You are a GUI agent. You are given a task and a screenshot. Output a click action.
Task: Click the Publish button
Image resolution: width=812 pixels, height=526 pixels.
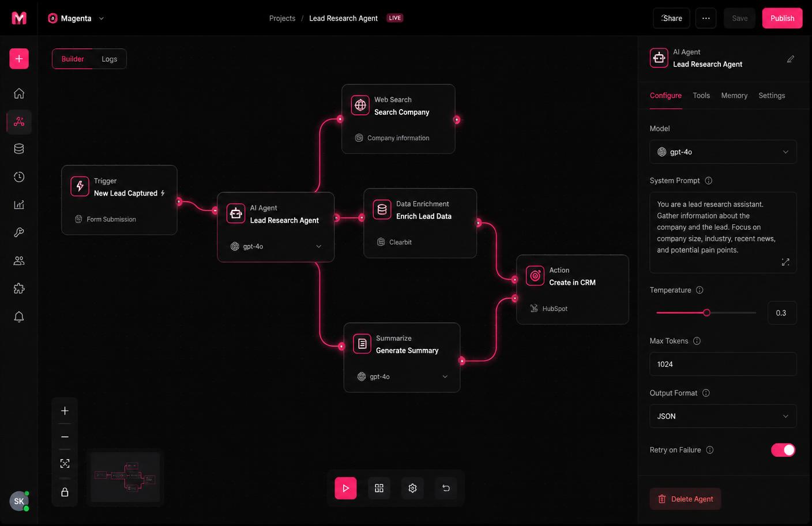783,18
